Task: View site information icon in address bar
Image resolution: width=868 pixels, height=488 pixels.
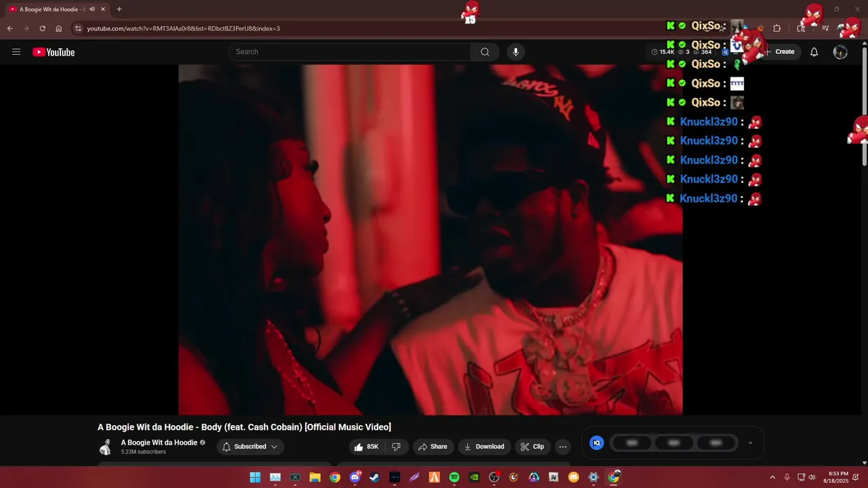Action: 78,28
